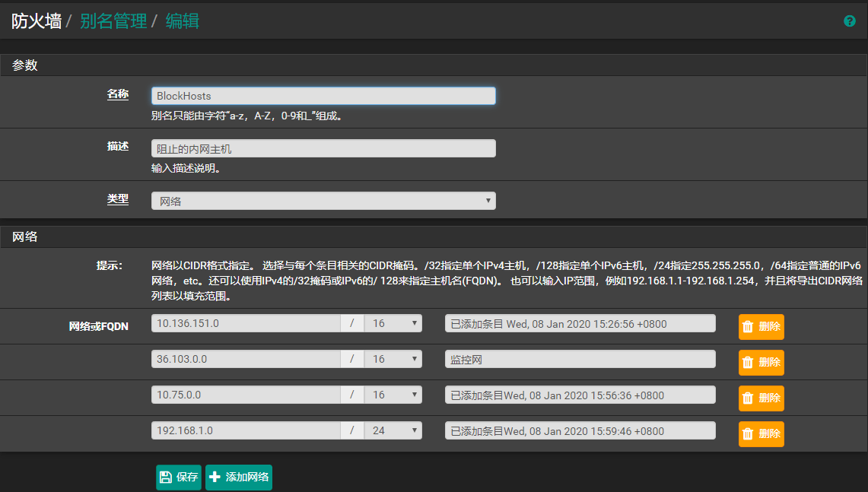Open CIDR mask dropdown for 10.136.151.0
This screenshot has width=868, height=492.
pos(393,323)
